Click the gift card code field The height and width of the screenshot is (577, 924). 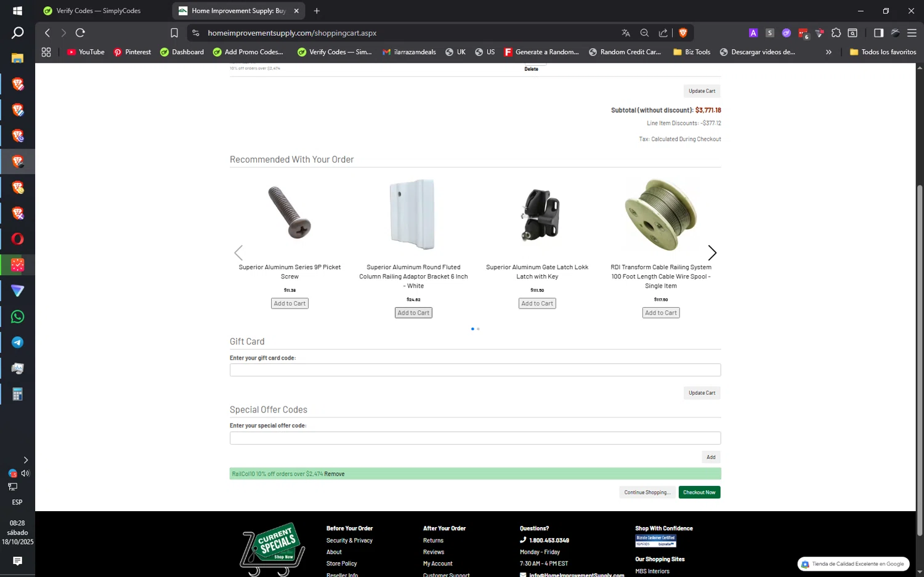tap(475, 370)
